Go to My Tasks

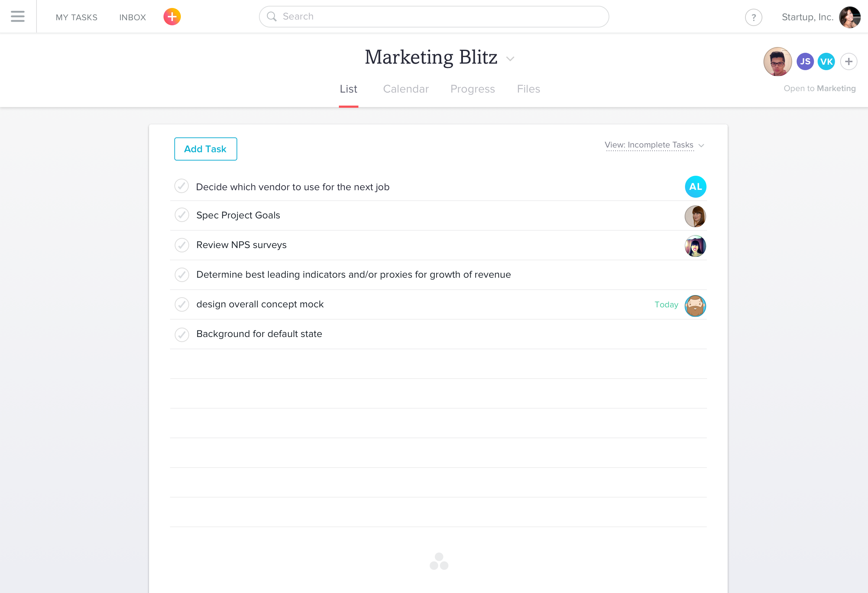pyautogui.click(x=77, y=17)
